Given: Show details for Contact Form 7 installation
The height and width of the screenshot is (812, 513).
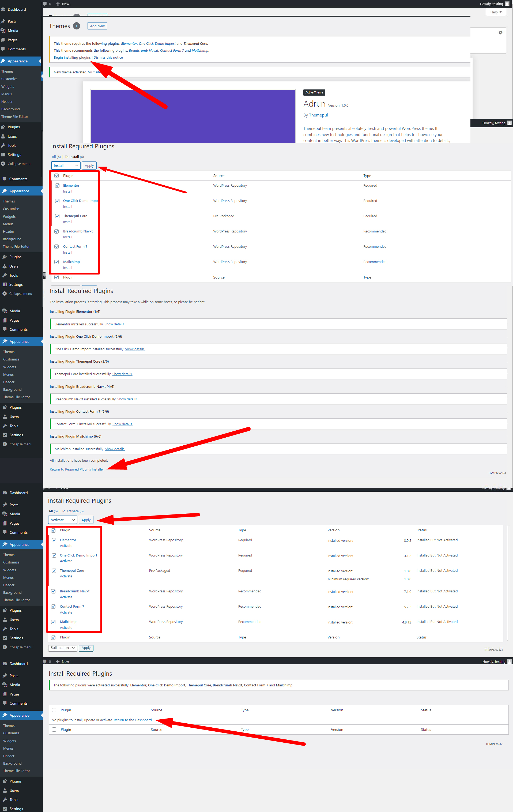Looking at the screenshot, I should click(x=122, y=424).
